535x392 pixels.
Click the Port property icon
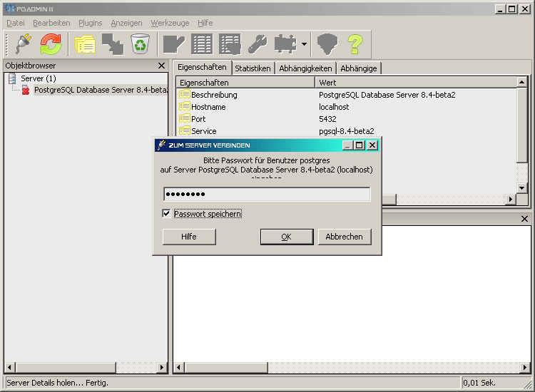coord(185,118)
